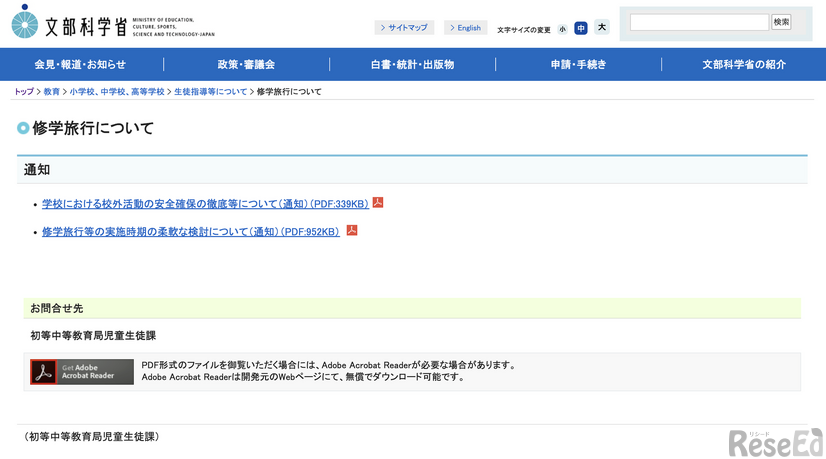
Task: Click the 通知 section heading
Action: [x=37, y=170]
